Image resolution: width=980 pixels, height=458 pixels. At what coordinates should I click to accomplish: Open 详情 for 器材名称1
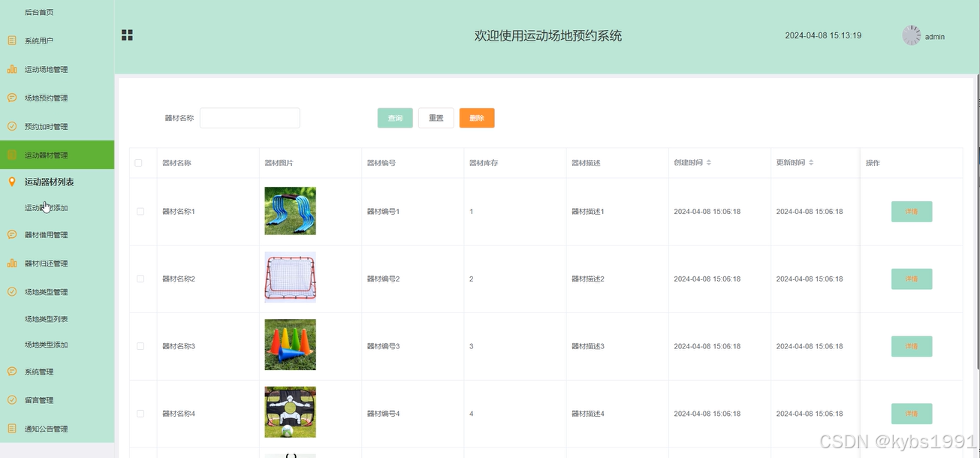click(912, 212)
